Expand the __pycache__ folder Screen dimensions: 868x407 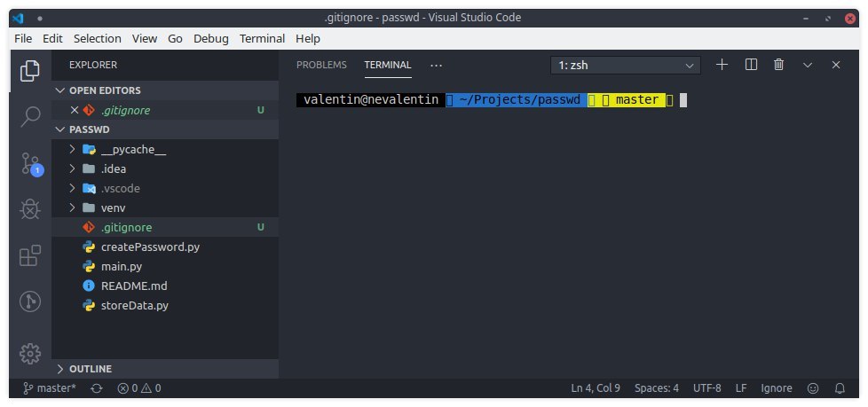(x=165, y=149)
